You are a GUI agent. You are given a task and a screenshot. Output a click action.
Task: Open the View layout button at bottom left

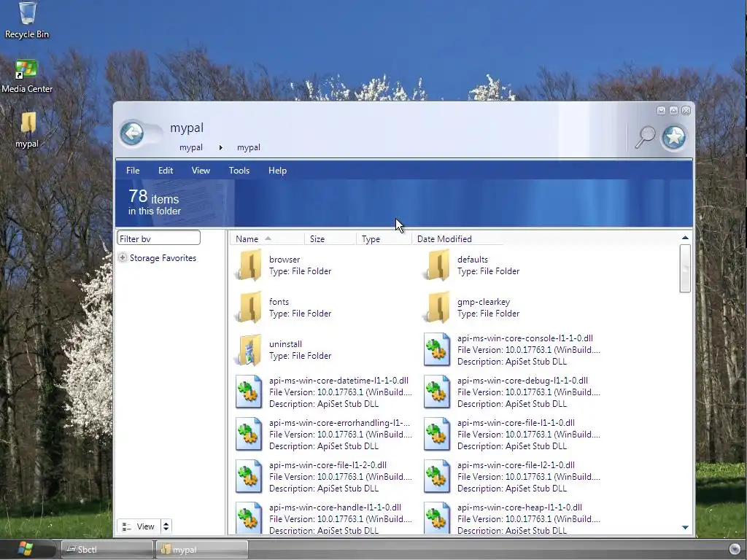(139, 526)
